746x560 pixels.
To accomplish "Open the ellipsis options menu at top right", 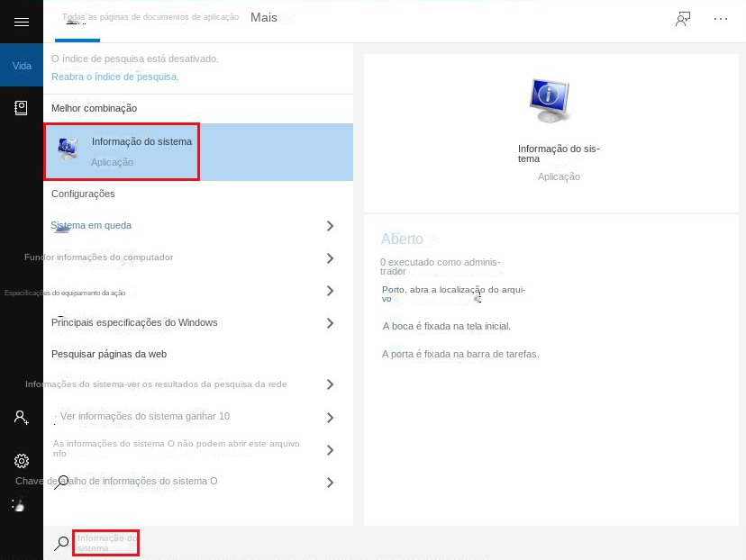I will [720, 18].
